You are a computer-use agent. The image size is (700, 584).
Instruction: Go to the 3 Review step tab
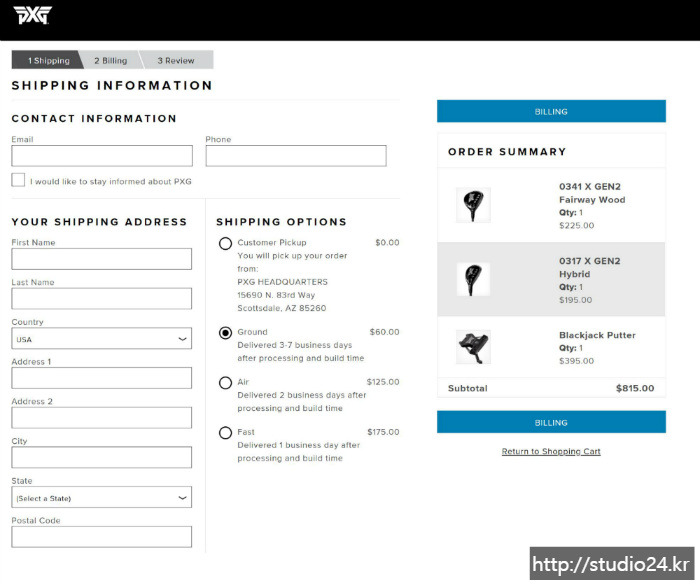click(x=176, y=60)
